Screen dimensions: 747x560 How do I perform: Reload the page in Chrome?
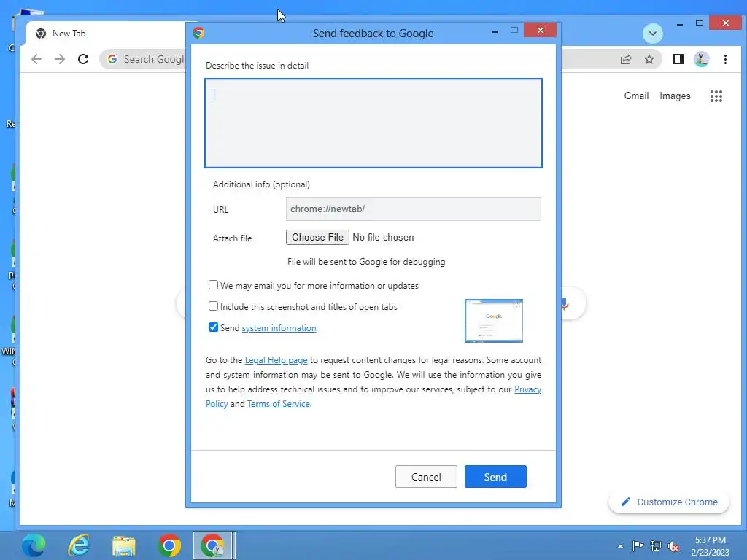[83, 59]
